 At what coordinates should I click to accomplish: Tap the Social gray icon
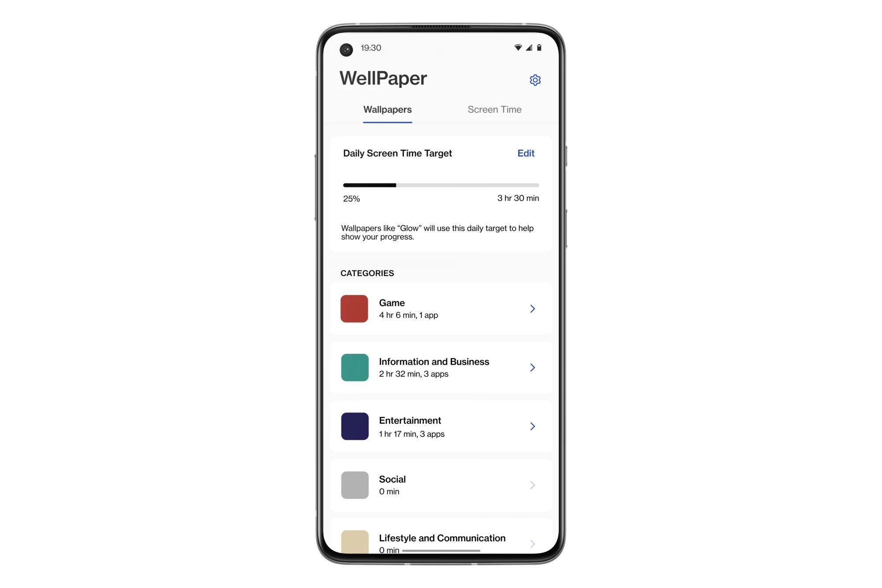[x=355, y=485]
